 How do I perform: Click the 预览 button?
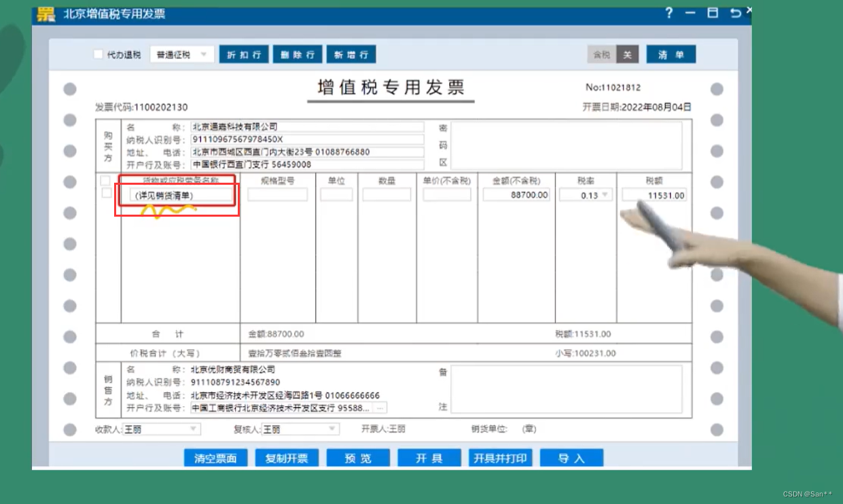[358, 458]
